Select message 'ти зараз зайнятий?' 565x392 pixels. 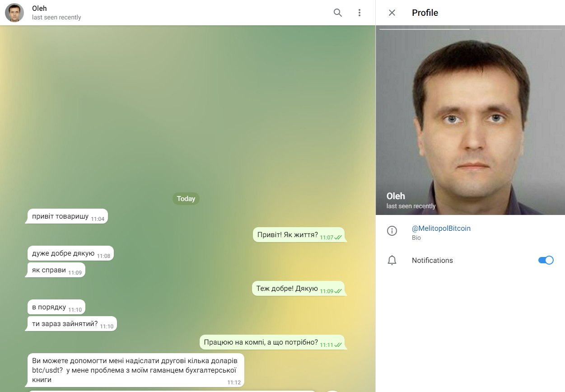click(72, 323)
